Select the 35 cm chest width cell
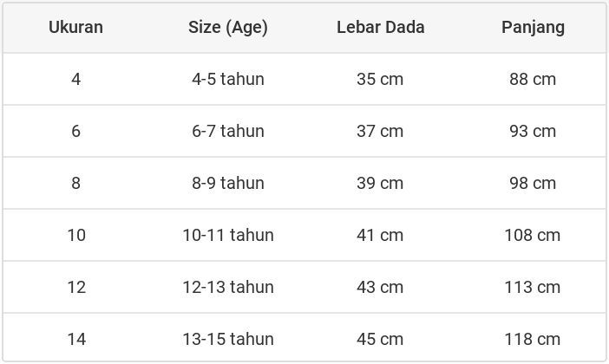The width and height of the screenshot is (609, 364). 380,79
